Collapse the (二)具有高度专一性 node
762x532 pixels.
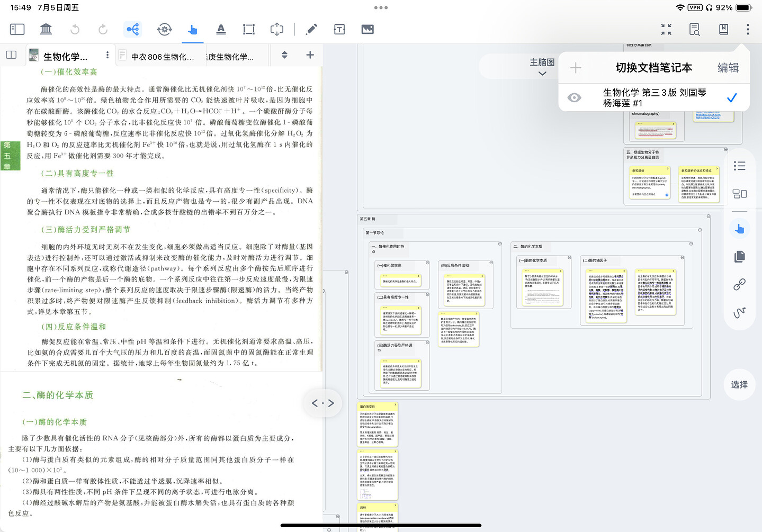428,294
